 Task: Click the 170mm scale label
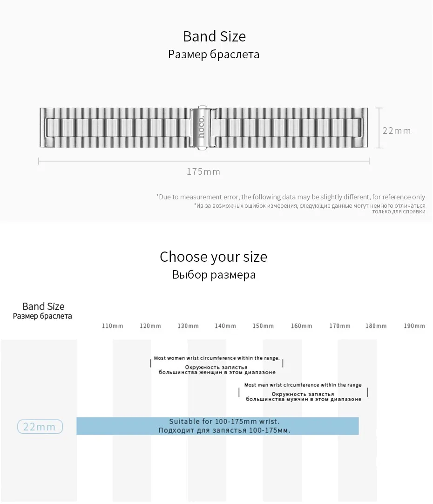[340, 326]
